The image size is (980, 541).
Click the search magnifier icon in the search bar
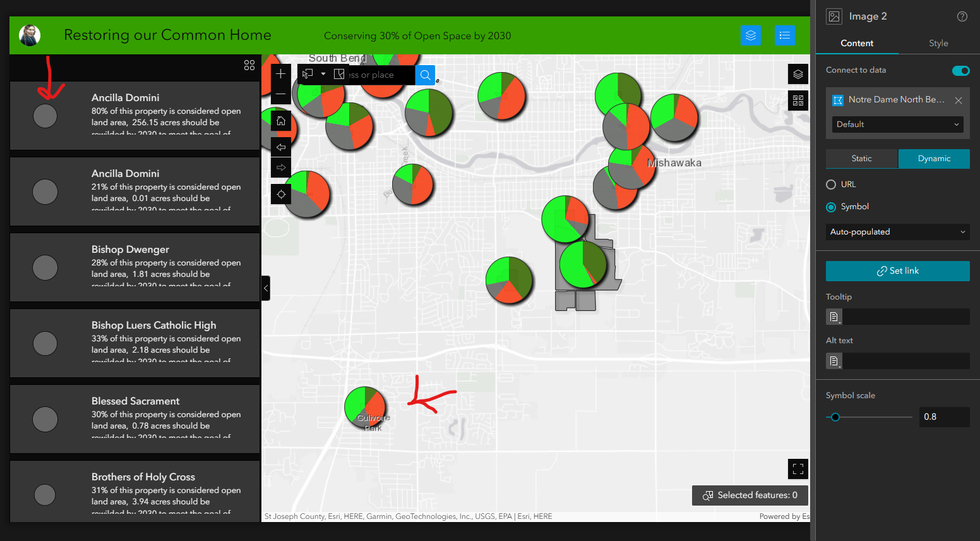pos(425,75)
